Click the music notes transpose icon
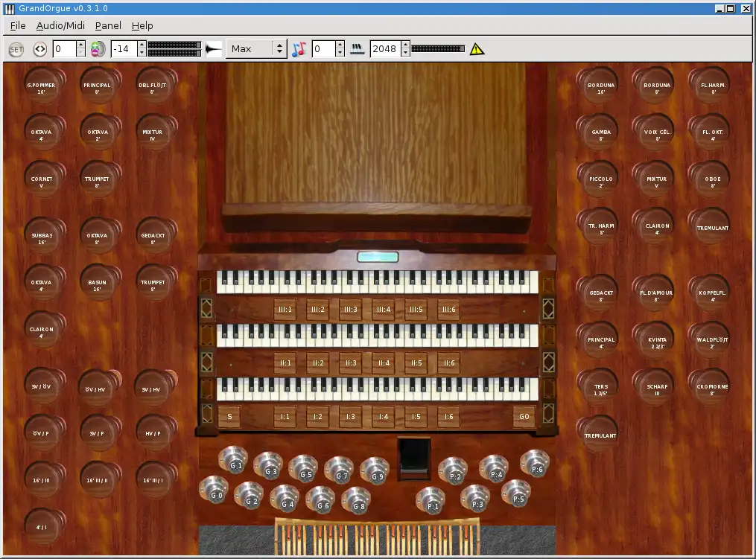This screenshot has width=756, height=559. (299, 49)
